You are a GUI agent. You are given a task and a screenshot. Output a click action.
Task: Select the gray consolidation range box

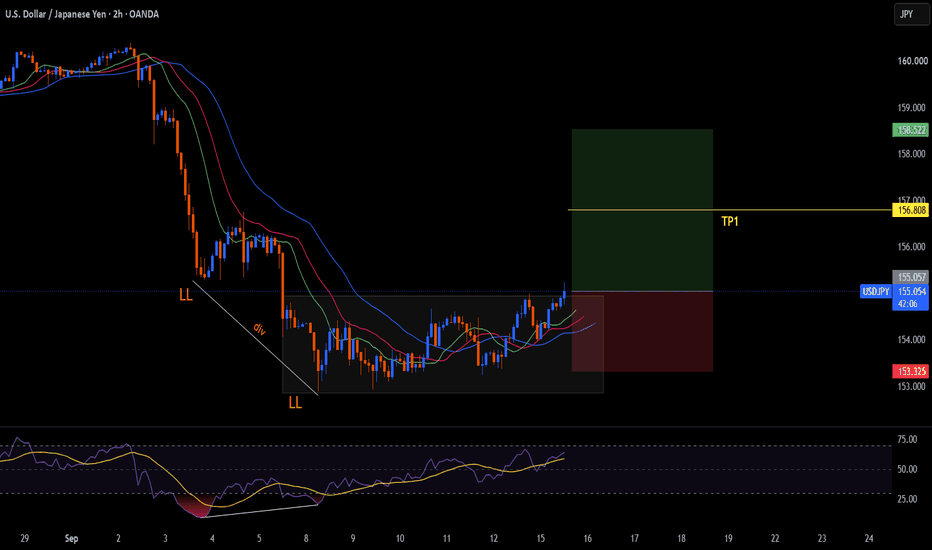point(443,344)
